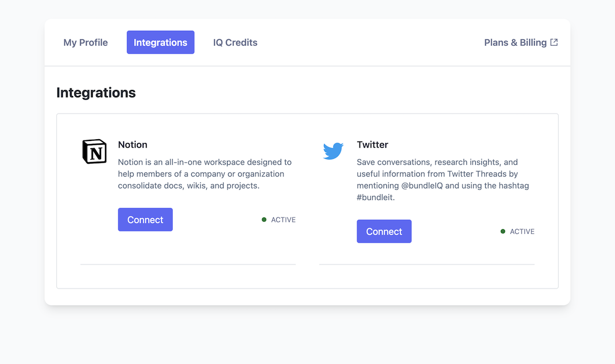615x364 pixels.
Task: Open the My Profile tab
Action: (86, 42)
